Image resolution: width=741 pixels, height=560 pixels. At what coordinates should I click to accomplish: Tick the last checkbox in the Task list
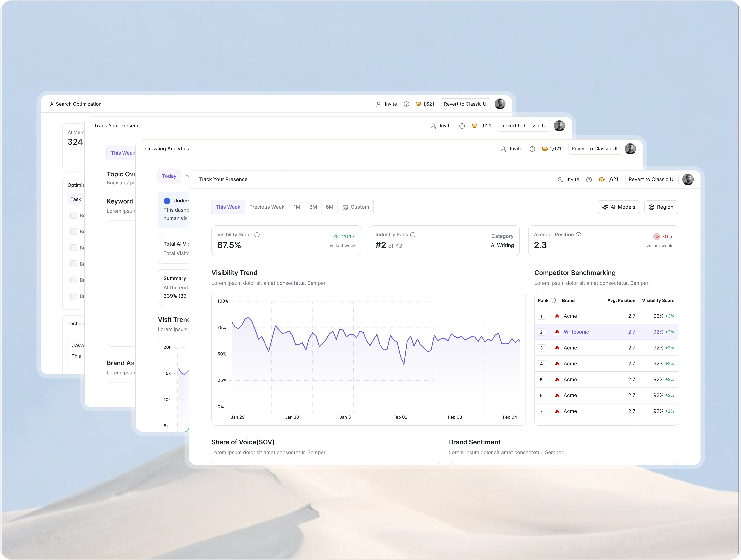[x=74, y=296]
